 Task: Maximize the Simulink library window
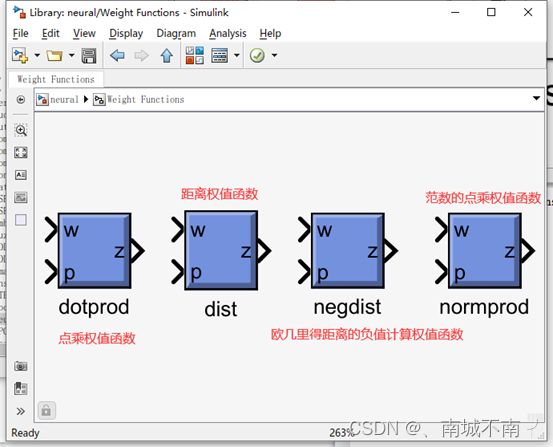[x=491, y=12]
